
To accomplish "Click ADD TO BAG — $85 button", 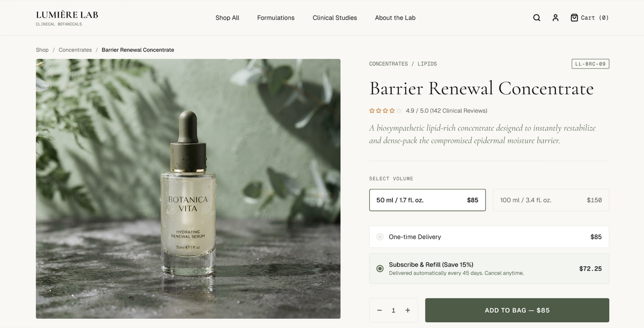I will [x=517, y=310].
